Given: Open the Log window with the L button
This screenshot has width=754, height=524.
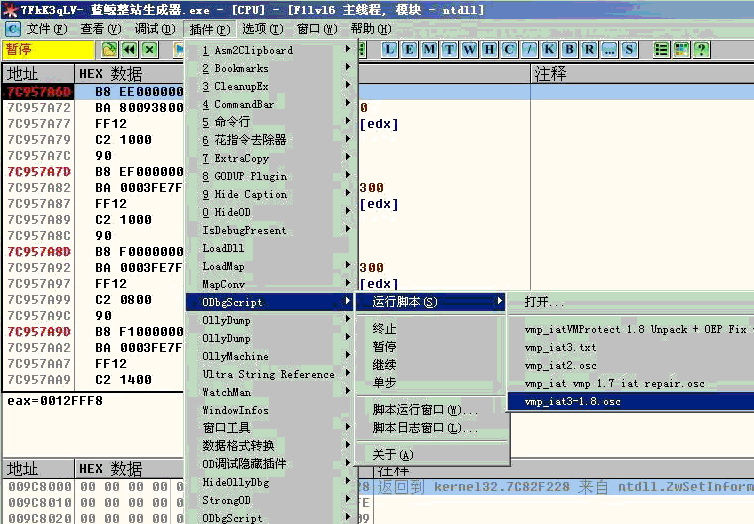Looking at the screenshot, I should pos(390,50).
